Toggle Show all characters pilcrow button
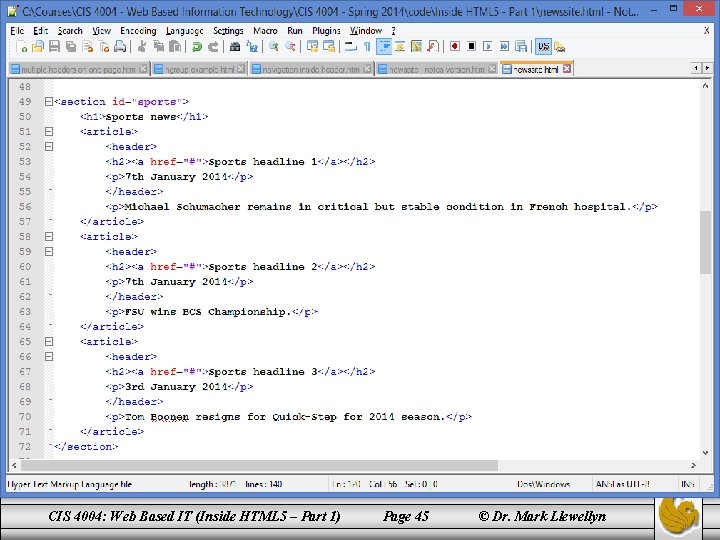Viewport: 720px width, 540px height. [367, 46]
